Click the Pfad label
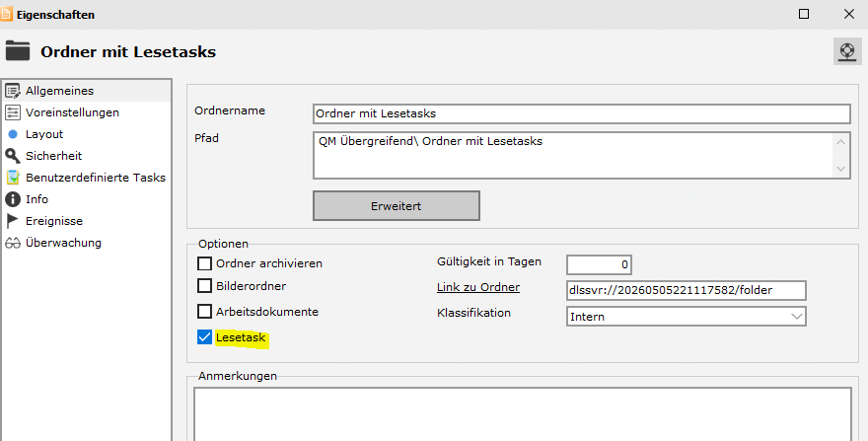The height and width of the screenshot is (441, 868). 206,138
